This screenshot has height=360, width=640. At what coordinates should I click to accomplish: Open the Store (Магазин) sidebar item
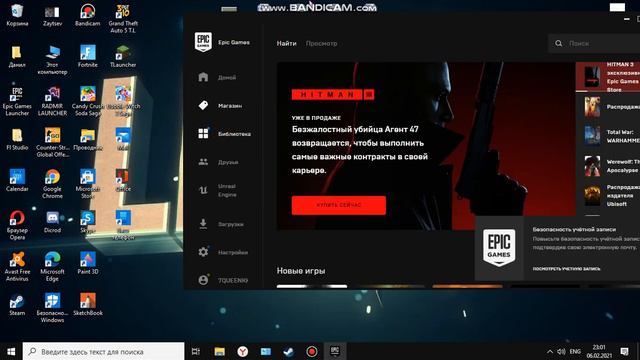pyautogui.click(x=222, y=105)
